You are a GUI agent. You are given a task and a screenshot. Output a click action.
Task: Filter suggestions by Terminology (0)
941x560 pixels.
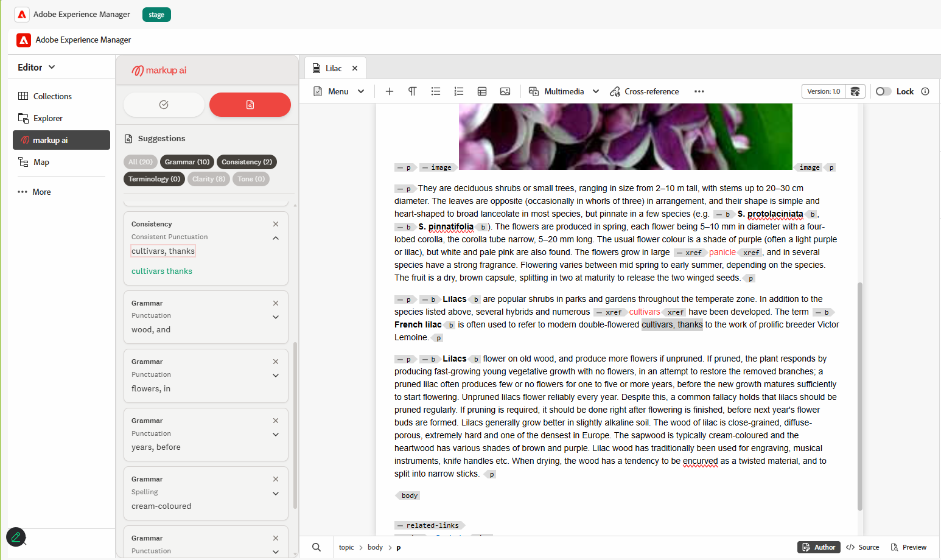154,179
